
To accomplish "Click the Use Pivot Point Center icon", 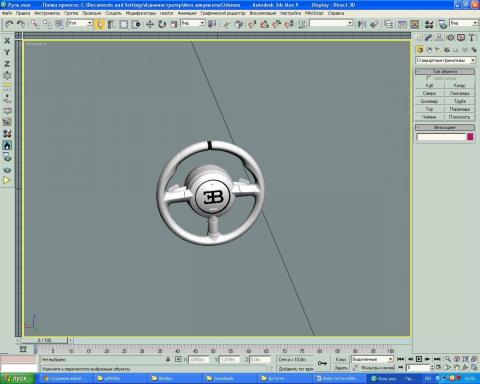I will click(212, 24).
